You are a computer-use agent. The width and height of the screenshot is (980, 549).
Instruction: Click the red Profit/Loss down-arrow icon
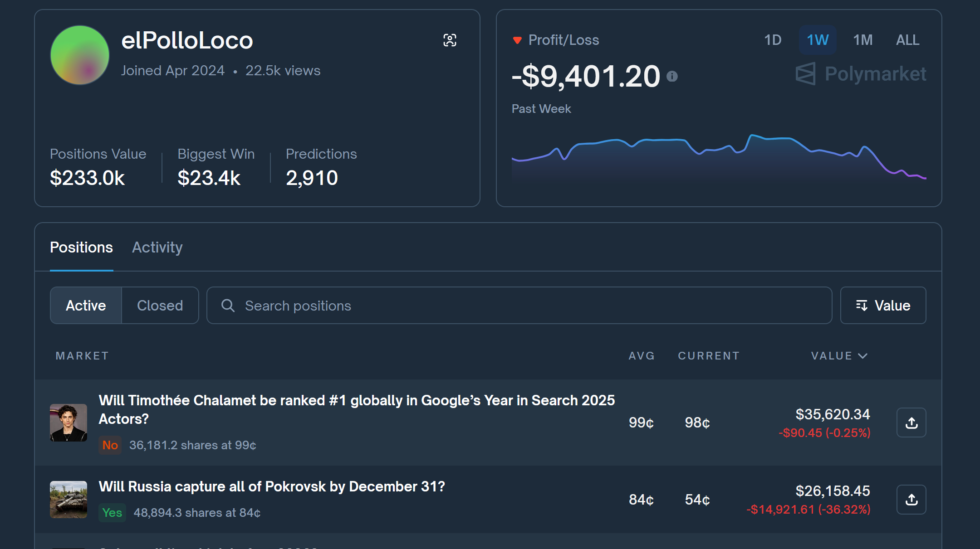(517, 40)
